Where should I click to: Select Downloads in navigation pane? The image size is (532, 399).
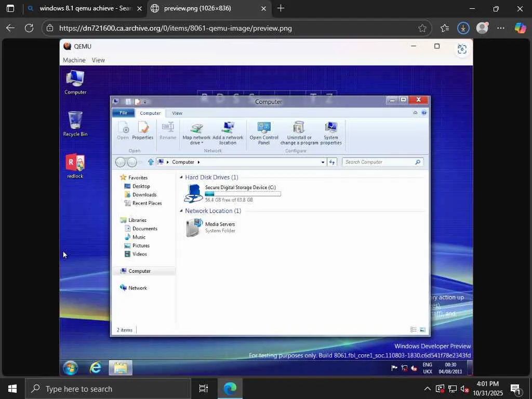coord(144,194)
